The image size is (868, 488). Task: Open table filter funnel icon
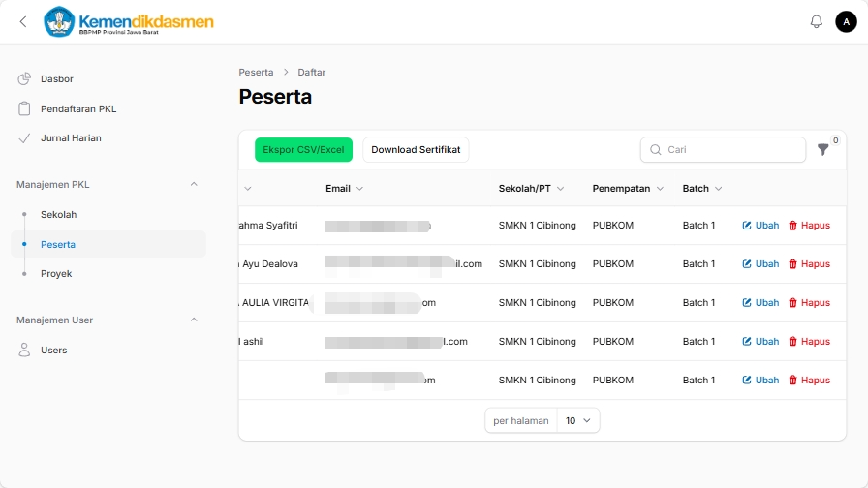point(823,149)
